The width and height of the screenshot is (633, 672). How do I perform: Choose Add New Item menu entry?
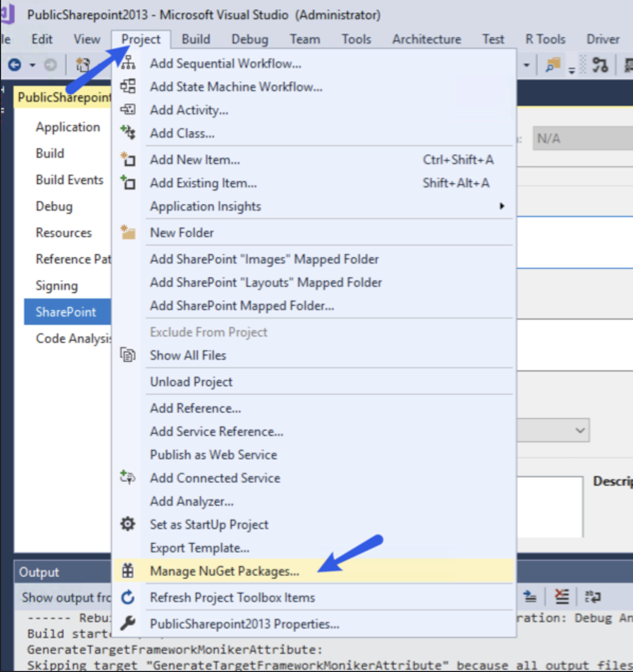pos(314,159)
